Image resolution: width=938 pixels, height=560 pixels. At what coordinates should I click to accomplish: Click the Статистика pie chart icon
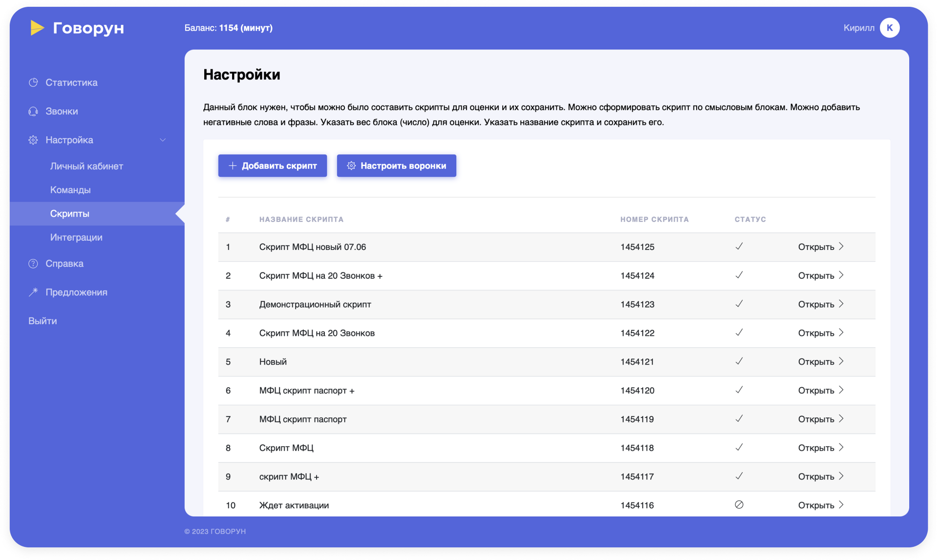click(x=33, y=83)
